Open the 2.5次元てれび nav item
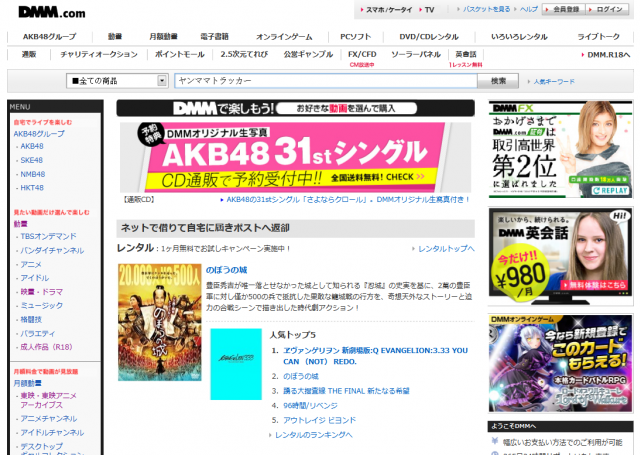The image size is (640, 455). tap(244, 54)
